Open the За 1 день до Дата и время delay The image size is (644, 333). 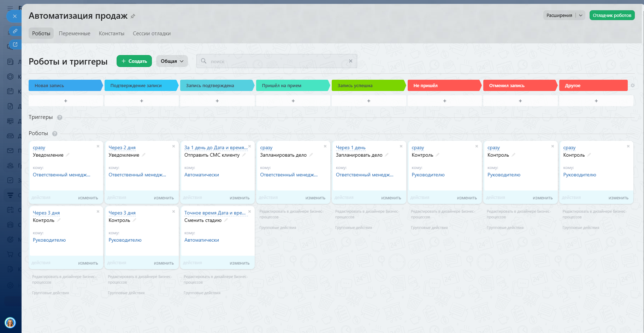tap(216, 147)
